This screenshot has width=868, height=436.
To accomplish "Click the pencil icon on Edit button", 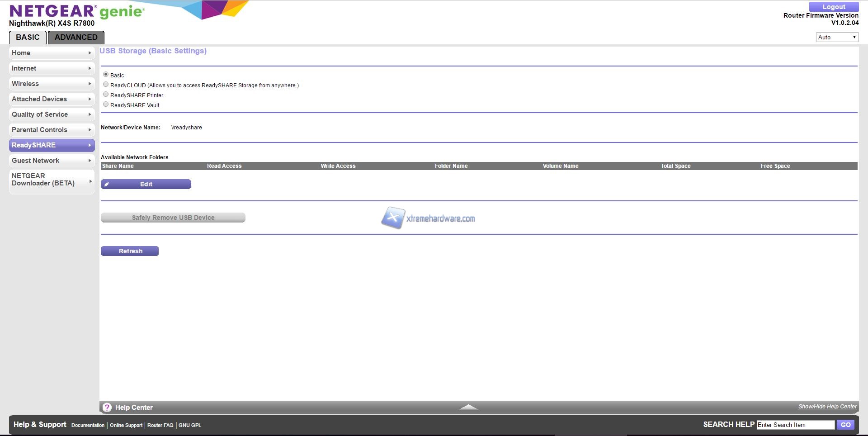I will (107, 184).
